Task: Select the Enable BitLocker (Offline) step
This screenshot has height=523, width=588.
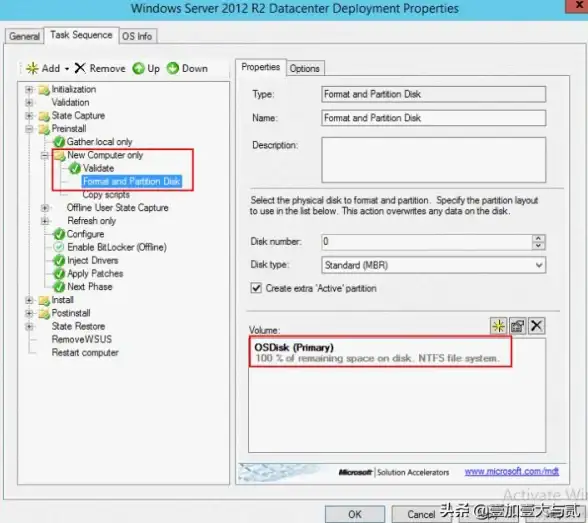Action: pos(117,247)
